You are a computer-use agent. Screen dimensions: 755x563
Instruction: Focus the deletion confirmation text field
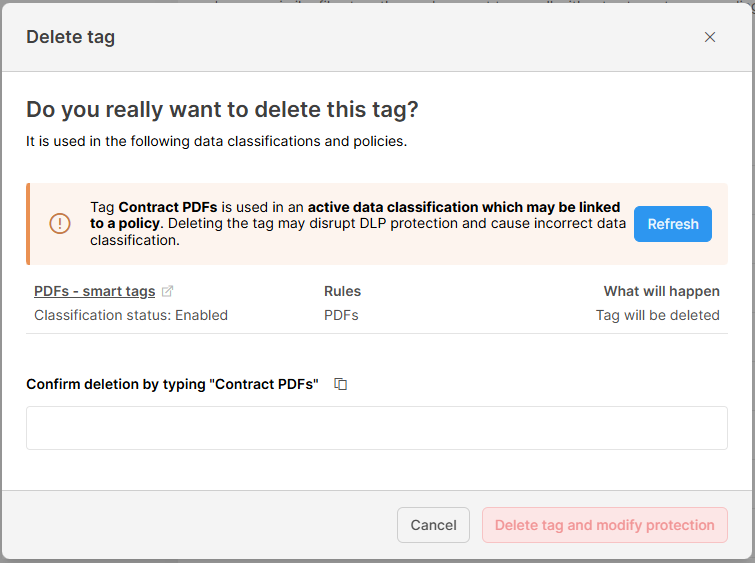[376, 428]
